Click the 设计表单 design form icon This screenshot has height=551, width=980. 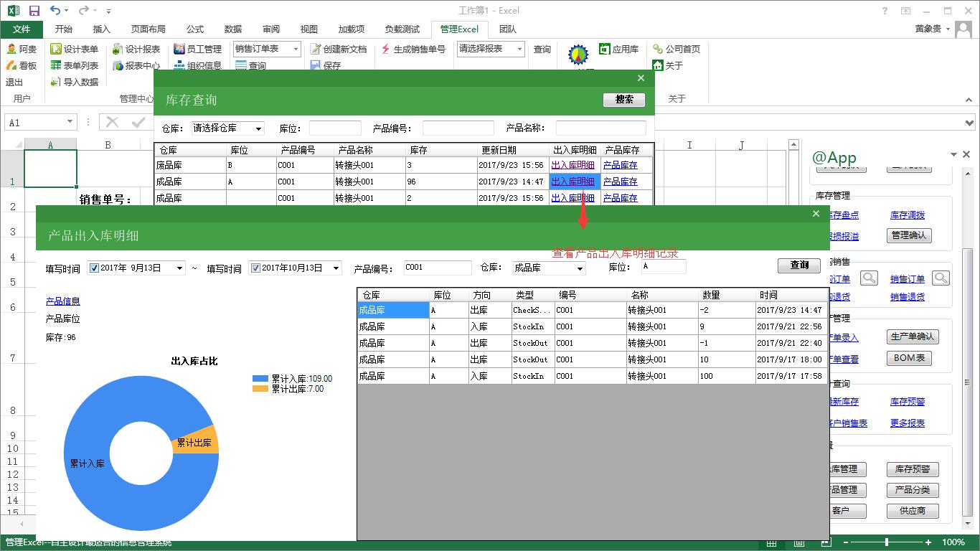point(56,50)
